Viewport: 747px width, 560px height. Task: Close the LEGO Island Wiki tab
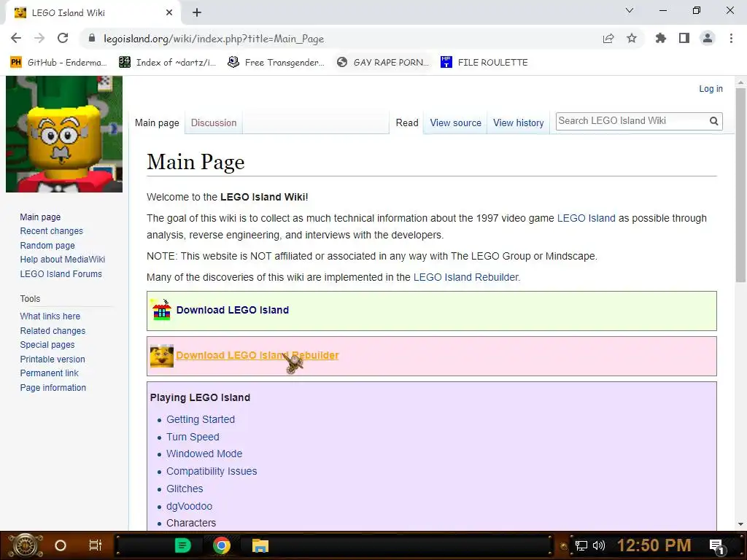pyautogui.click(x=169, y=13)
